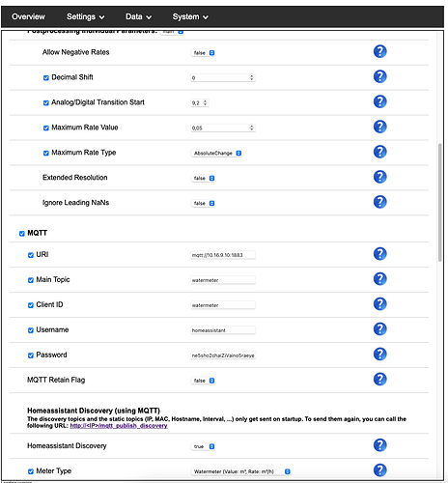Open the System menu
Image resolution: width=448 pixels, height=483 pixels.
190,16
